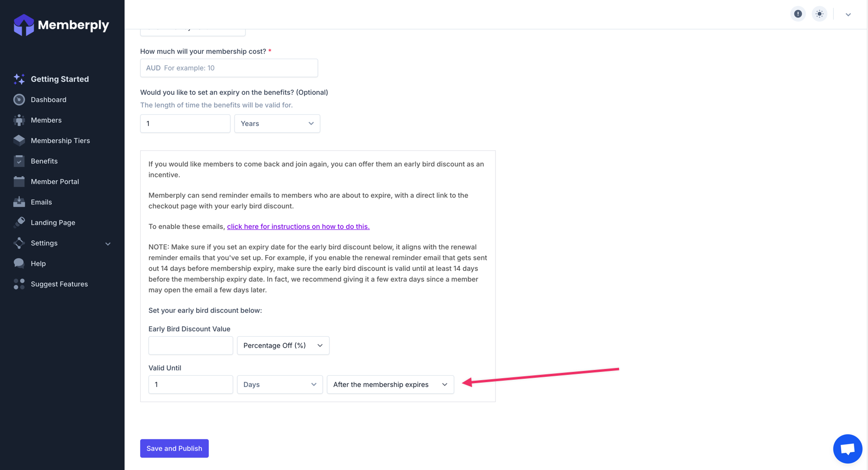The width and height of the screenshot is (868, 470).
Task: Open the Years expiry unit dropdown
Action: (277, 123)
